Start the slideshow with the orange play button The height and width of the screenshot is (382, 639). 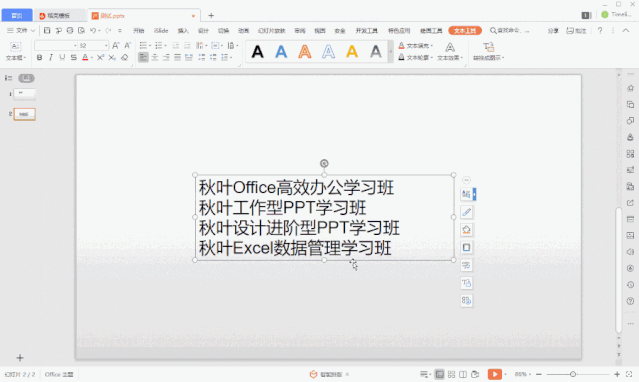pyautogui.click(x=495, y=374)
